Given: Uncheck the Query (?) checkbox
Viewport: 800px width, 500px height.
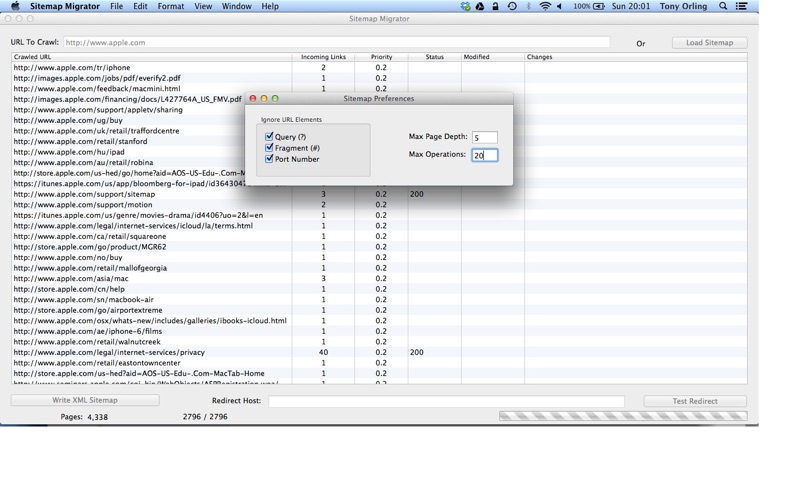Looking at the screenshot, I should tap(269, 136).
